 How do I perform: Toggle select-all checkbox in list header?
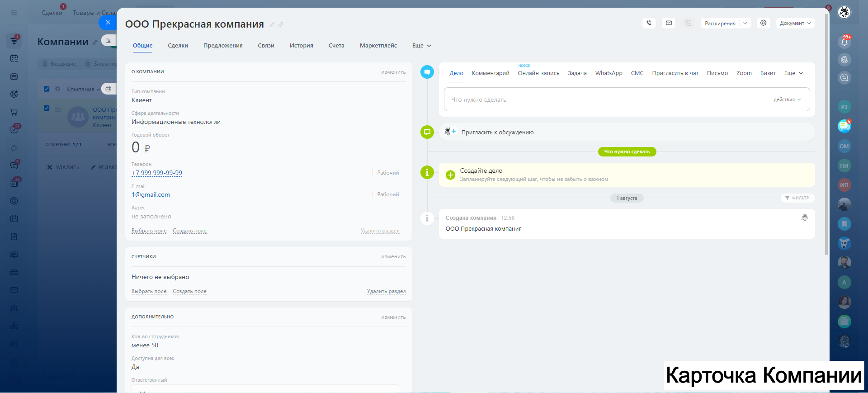(x=47, y=89)
